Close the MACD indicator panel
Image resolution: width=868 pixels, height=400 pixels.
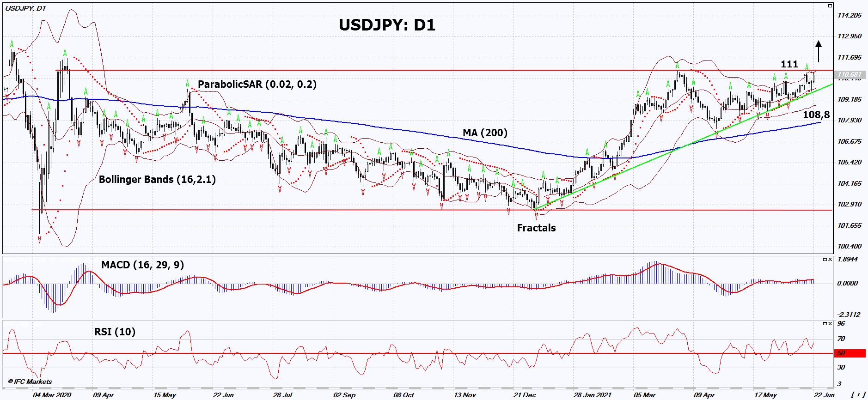830,260
